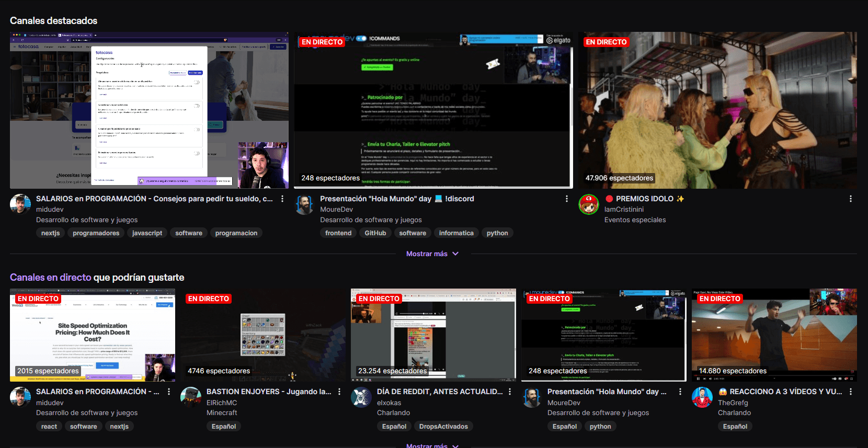Click midudev avatar in recommended live channels
The image size is (868, 448).
(20, 397)
